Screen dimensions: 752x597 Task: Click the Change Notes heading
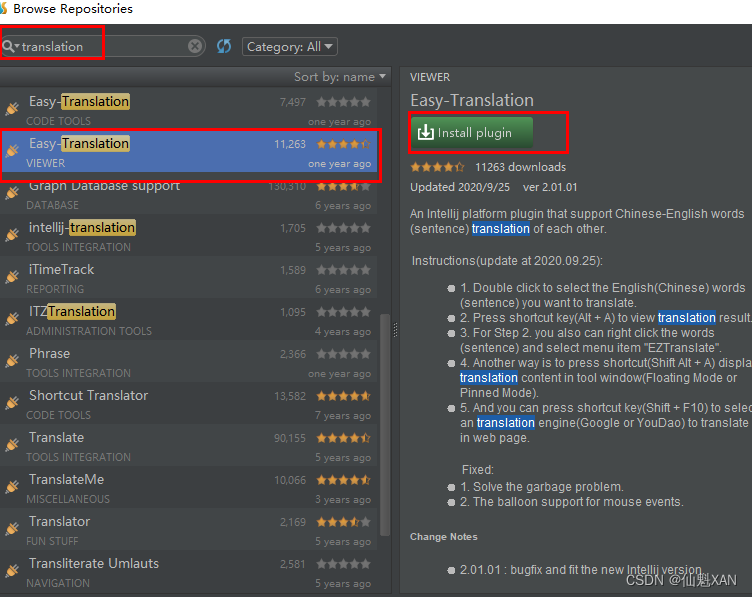(x=444, y=537)
